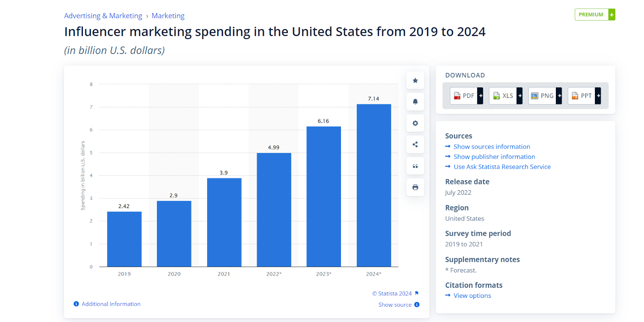Image resolution: width=644 pixels, height=322 pixels.
Task: Click the Influencer marketing spending chart title
Action: click(x=275, y=32)
